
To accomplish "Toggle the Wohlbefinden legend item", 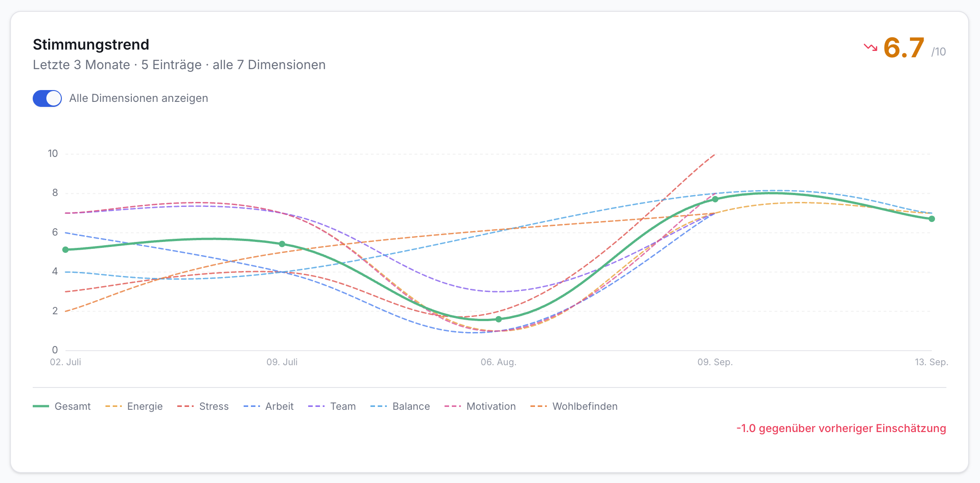I will click(x=574, y=406).
